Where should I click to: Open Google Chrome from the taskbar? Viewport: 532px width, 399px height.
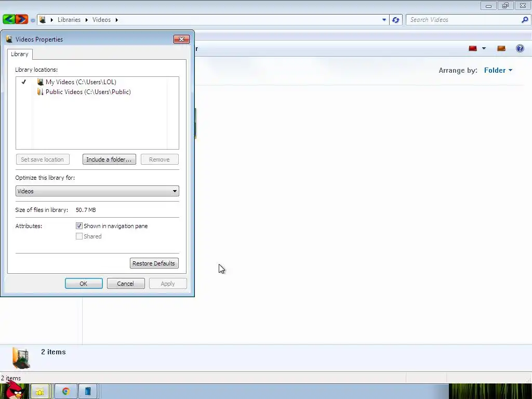click(66, 392)
